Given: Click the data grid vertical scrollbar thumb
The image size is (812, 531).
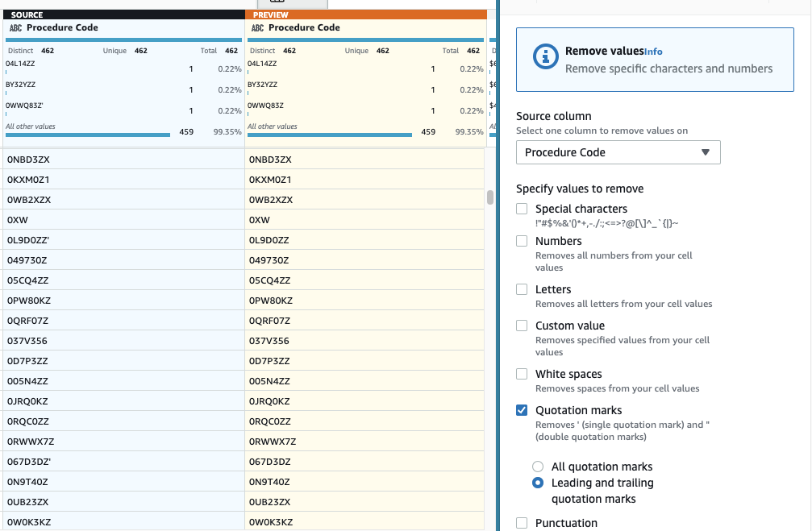Looking at the screenshot, I should (x=490, y=197).
